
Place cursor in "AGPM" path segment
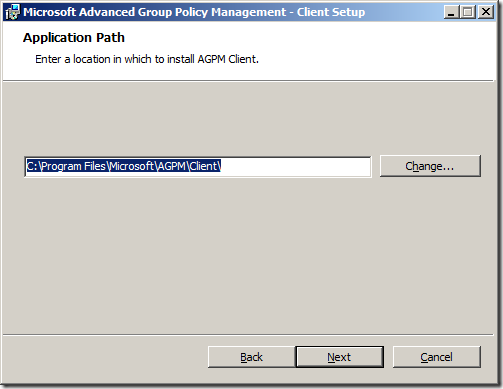pos(171,166)
